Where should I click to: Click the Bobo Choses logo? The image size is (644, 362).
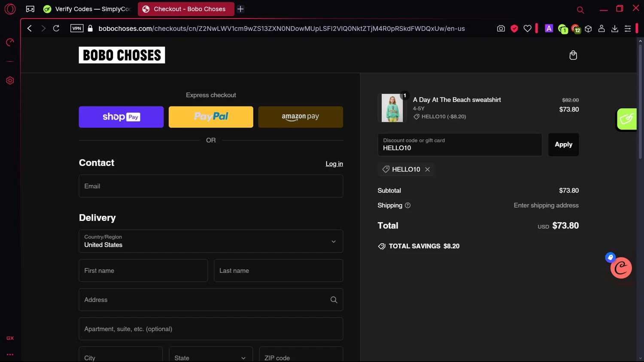click(x=122, y=55)
